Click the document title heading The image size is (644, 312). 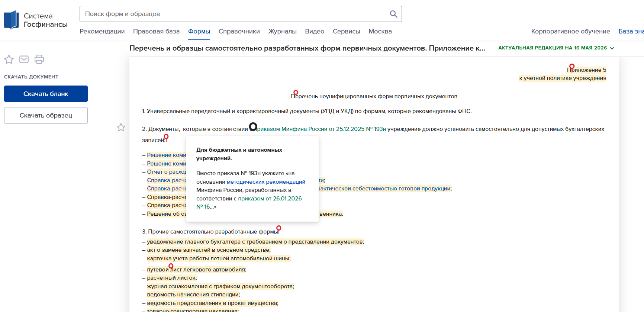tap(307, 48)
